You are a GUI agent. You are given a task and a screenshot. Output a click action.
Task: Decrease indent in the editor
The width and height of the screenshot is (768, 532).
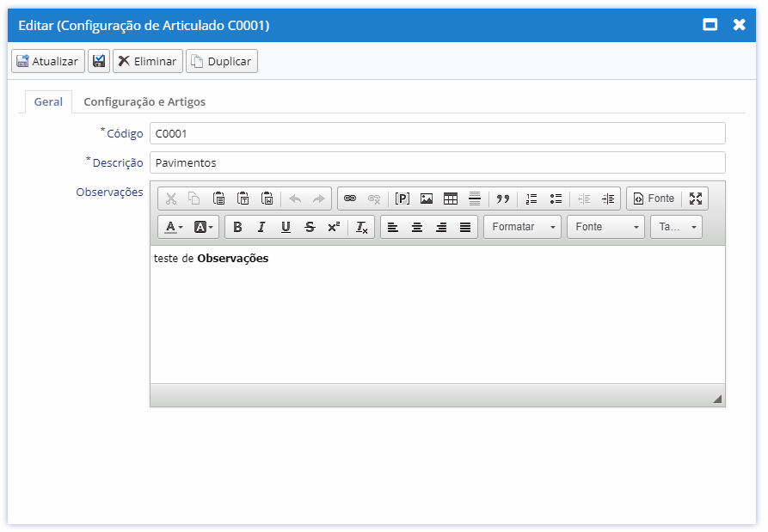584,199
